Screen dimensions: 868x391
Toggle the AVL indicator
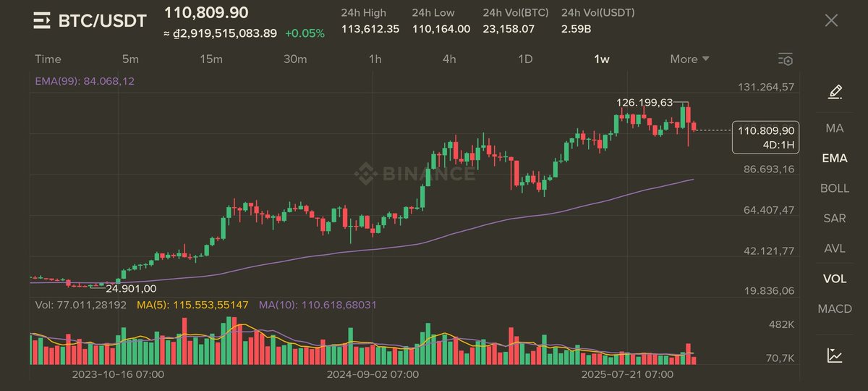pyautogui.click(x=835, y=248)
